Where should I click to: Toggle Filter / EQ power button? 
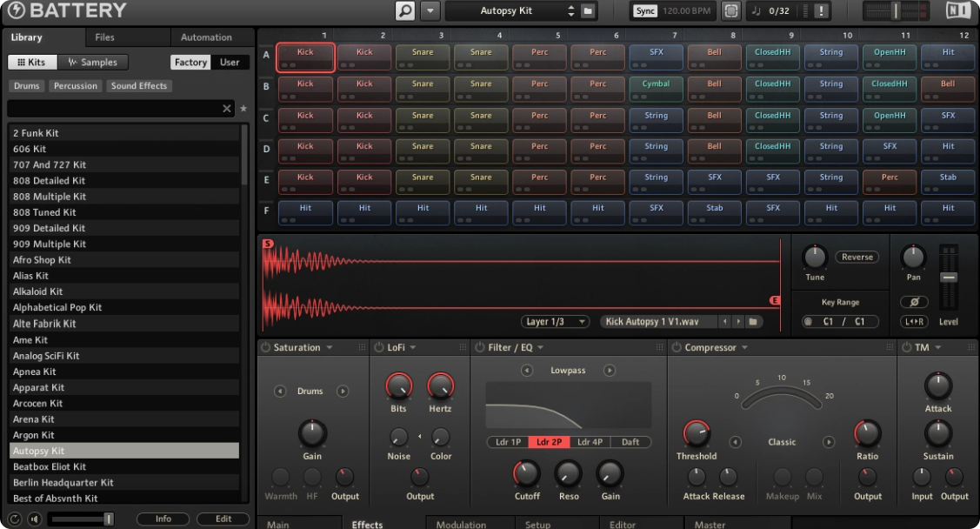point(480,347)
